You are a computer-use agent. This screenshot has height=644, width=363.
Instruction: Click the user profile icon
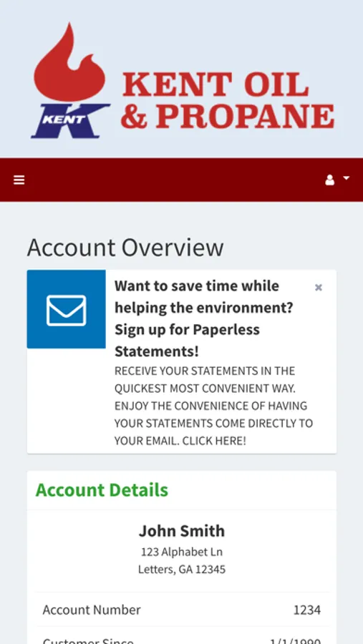click(x=329, y=180)
